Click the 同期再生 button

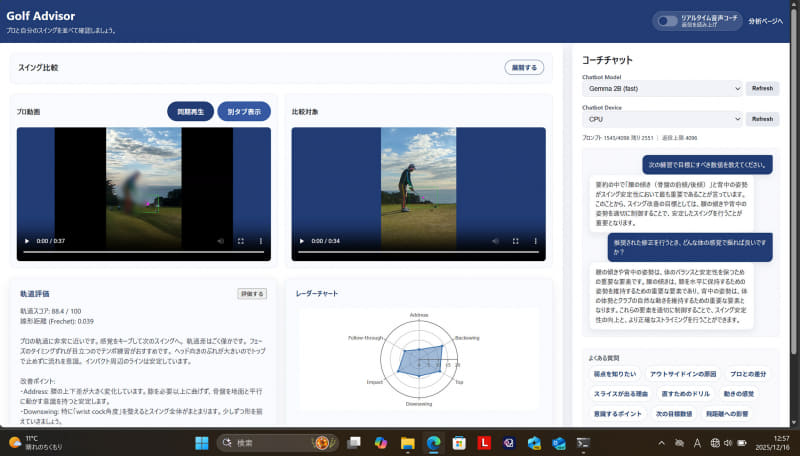coord(190,111)
